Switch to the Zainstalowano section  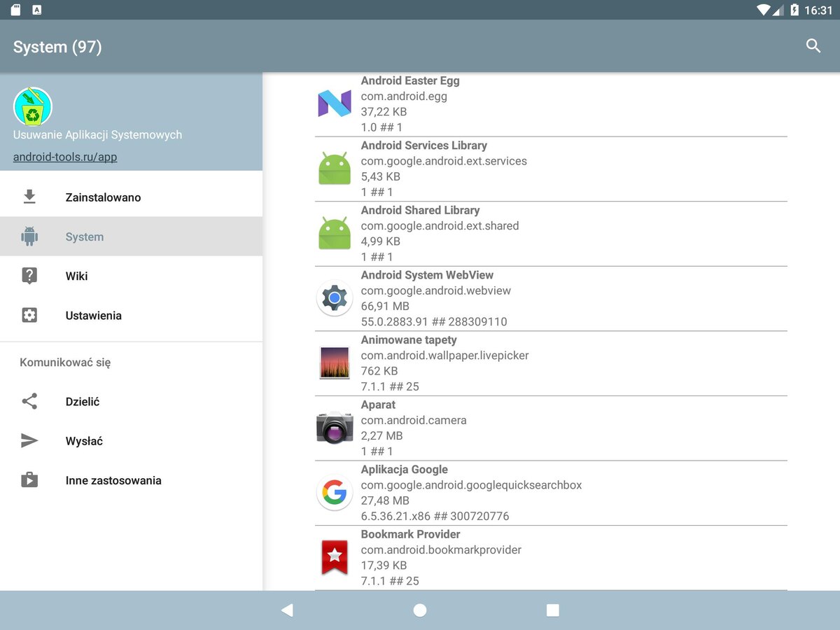[x=103, y=197]
